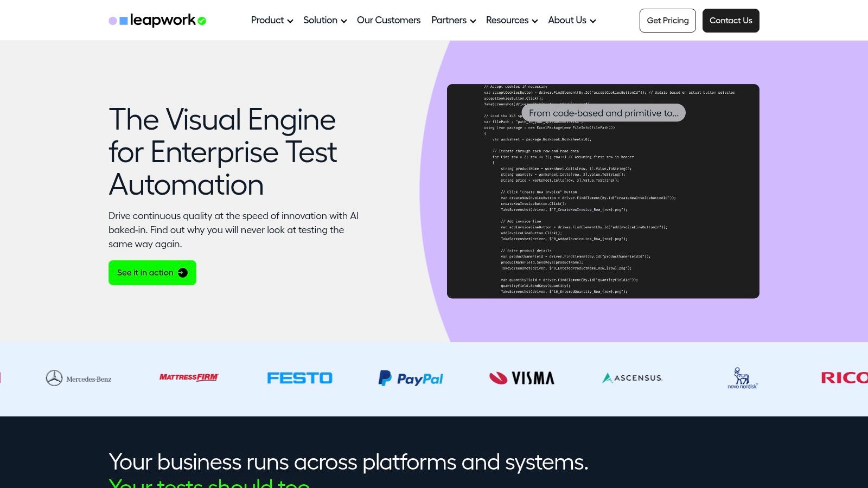The height and width of the screenshot is (488, 868).
Task: Click 'The Visual Engine for Enterprise Test Automation' headline
Action: click(x=222, y=152)
